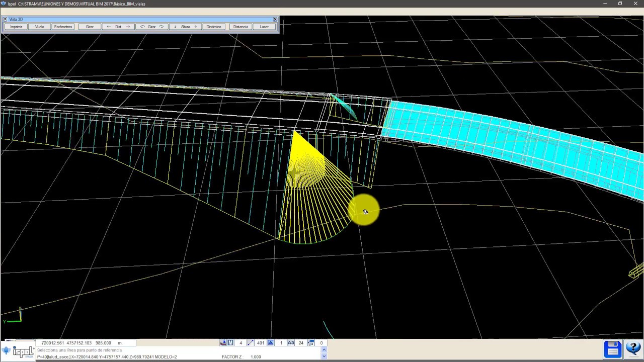644x362 pixels.
Task: Toggle the M mode icon in the status bar
Action: click(230, 343)
